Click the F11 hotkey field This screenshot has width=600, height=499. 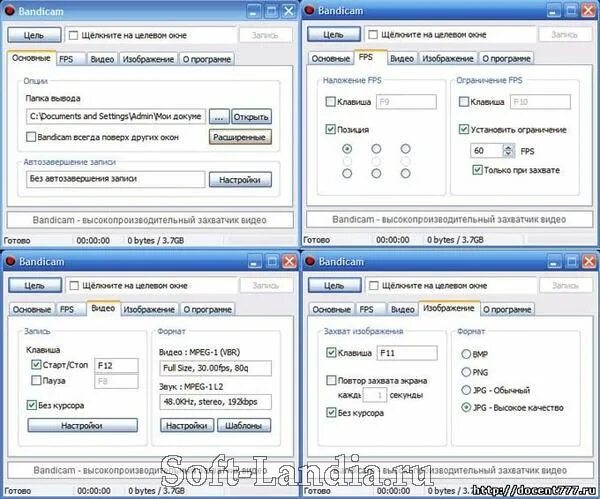coord(407,353)
